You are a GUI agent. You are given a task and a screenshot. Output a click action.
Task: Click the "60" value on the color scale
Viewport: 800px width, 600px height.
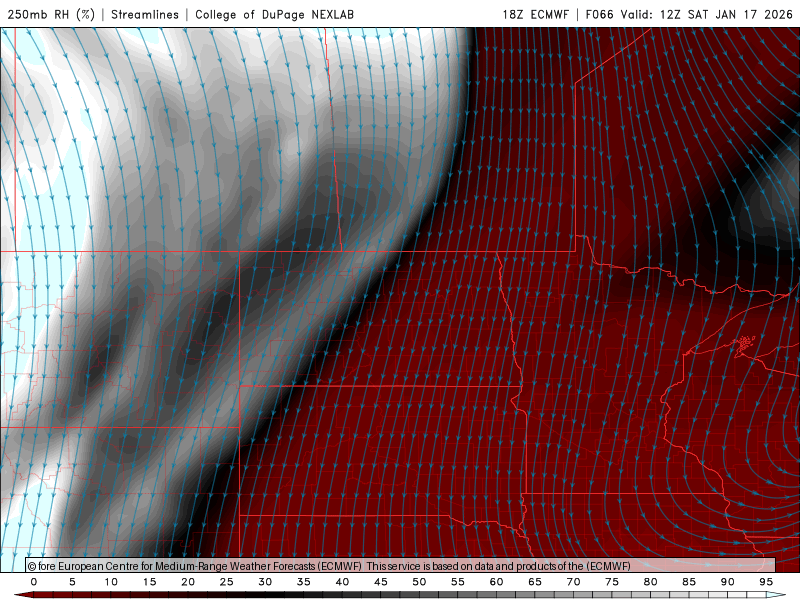[496, 582]
